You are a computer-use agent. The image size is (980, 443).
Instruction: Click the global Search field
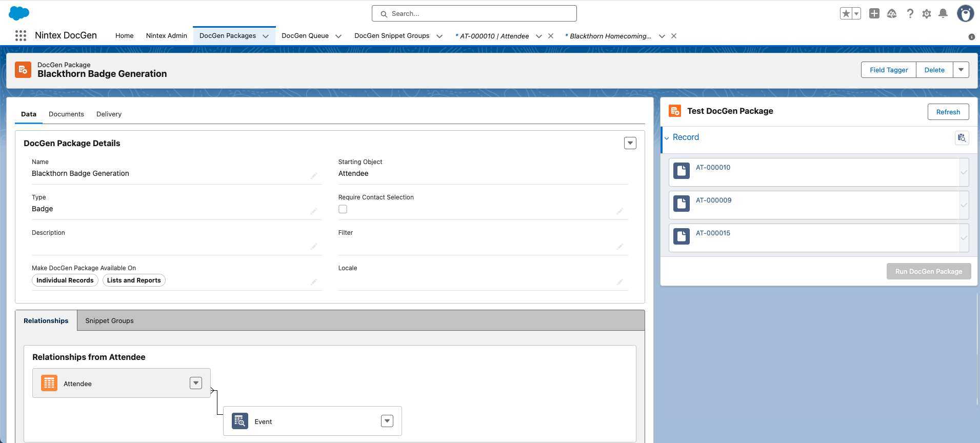click(x=474, y=13)
